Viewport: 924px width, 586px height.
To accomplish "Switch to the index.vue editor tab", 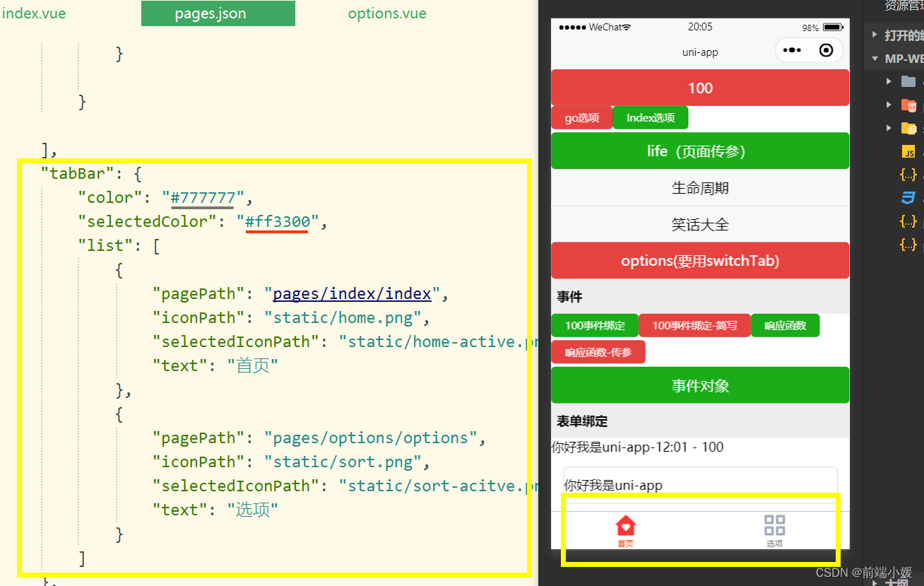I will pyautogui.click(x=34, y=13).
